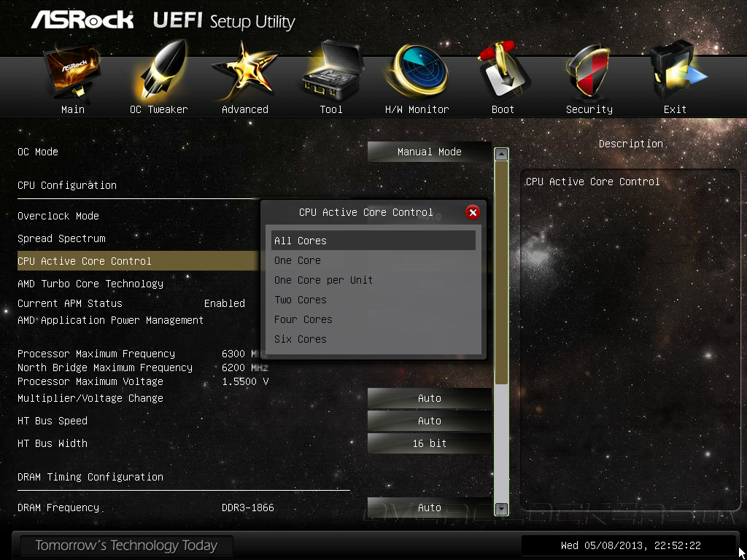Select the OC Tweaker rocket icon
The width and height of the screenshot is (747, 560).
click(159, 71)
